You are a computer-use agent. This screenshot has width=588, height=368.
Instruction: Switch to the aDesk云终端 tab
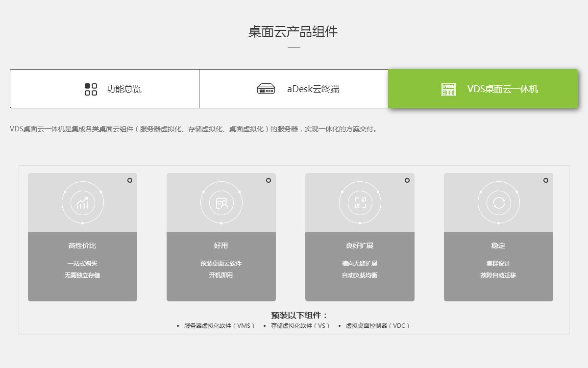coord(294,89)
